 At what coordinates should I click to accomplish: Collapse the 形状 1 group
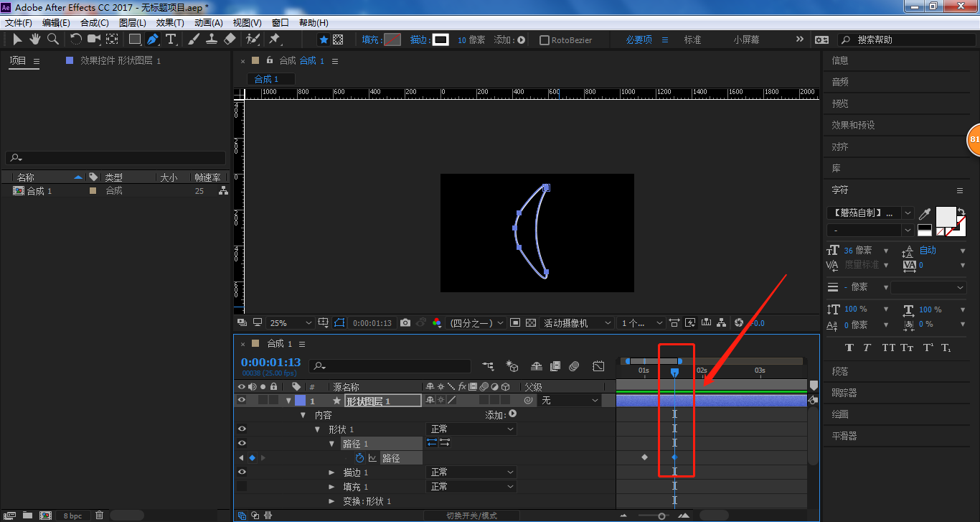317,429
